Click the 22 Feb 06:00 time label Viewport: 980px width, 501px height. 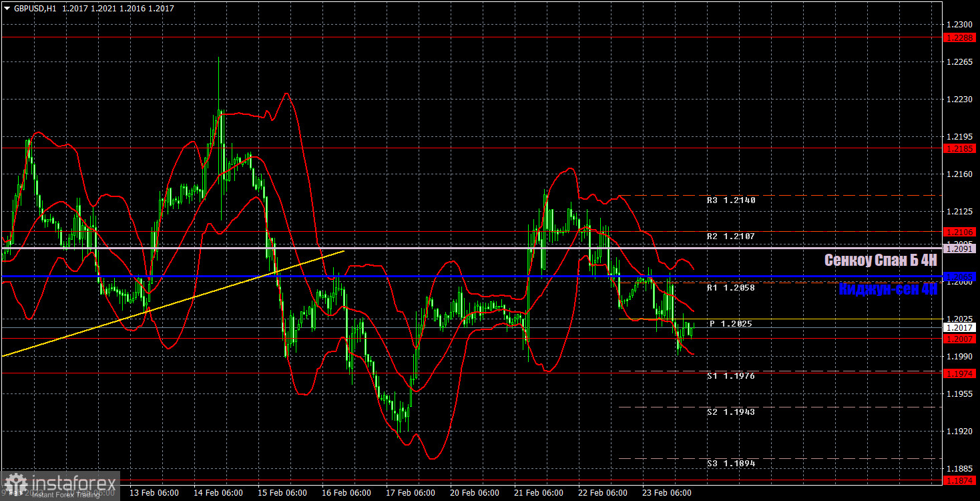(x=602, y=493)
